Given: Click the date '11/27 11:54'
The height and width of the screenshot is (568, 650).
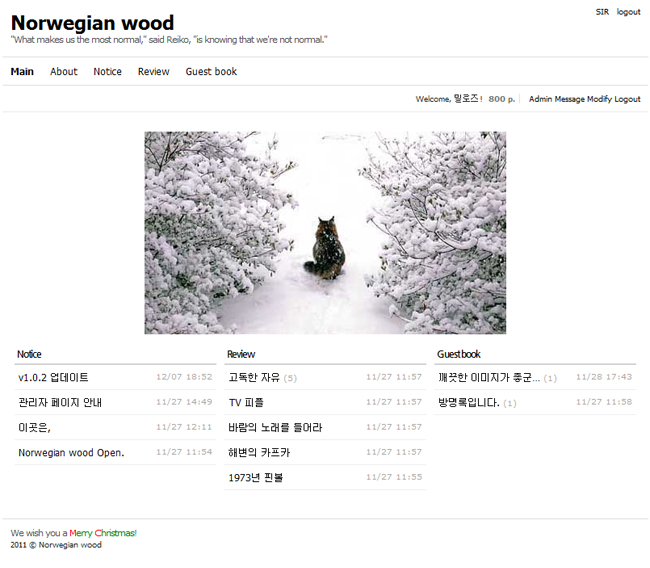Looking at the screenshot, I should (x=184, y=452).
